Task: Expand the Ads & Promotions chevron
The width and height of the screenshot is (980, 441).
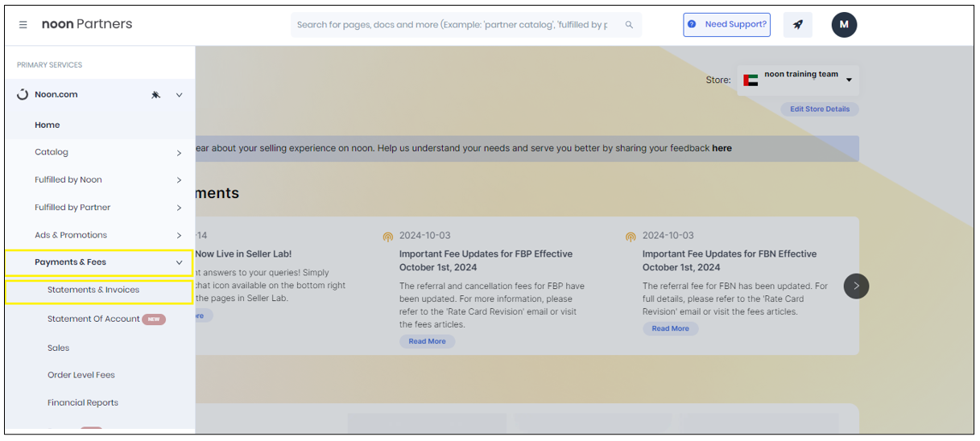Action: tap(179, 235)
